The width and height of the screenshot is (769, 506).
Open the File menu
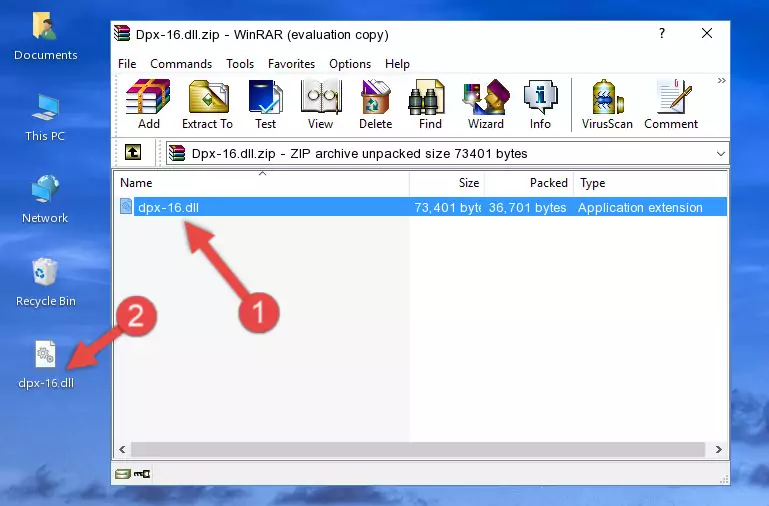pyautogui.click(x=127, y=64)
